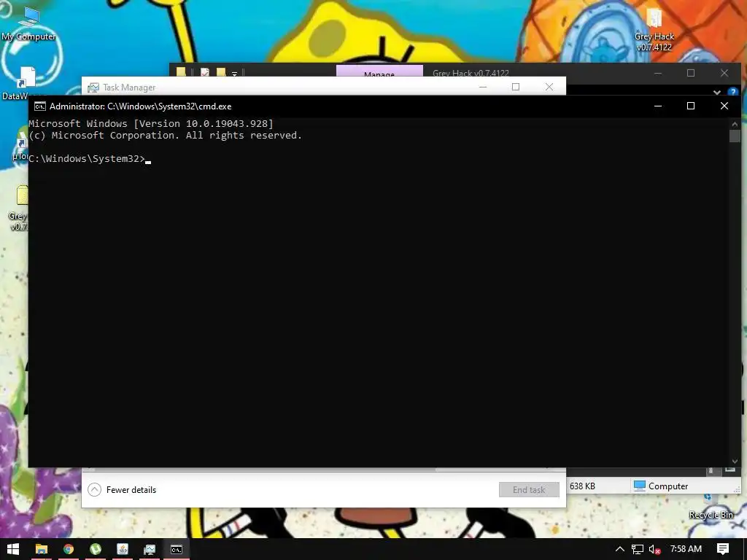Click the Explorer quick access new folder icon

tap(221, 72)
